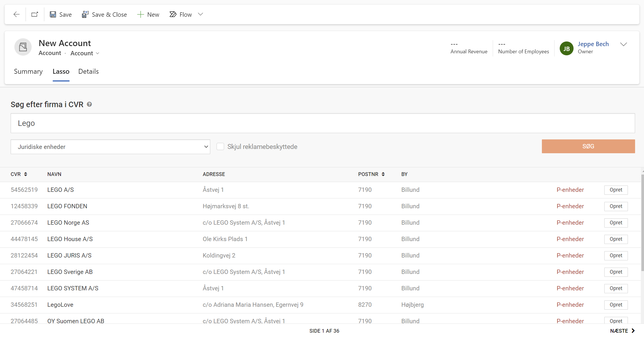Switch to the Details tab
This screenshot has width=644, height=337.
coord(88,71)
